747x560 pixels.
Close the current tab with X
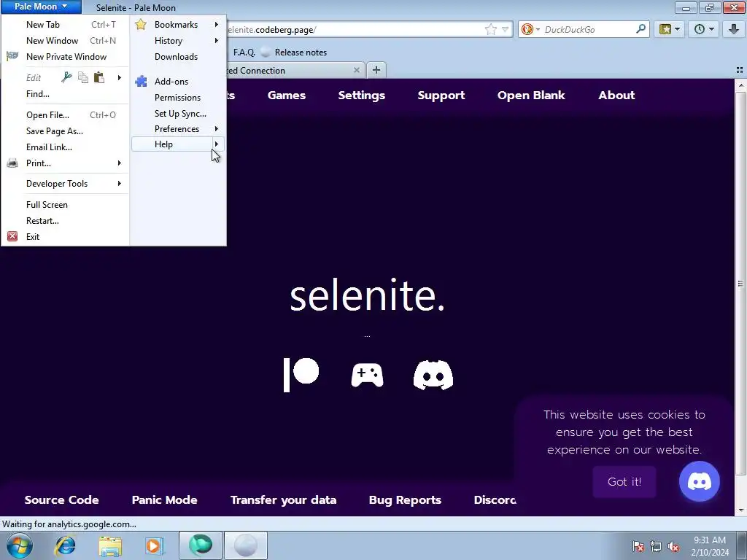click(x=356, y=70)
